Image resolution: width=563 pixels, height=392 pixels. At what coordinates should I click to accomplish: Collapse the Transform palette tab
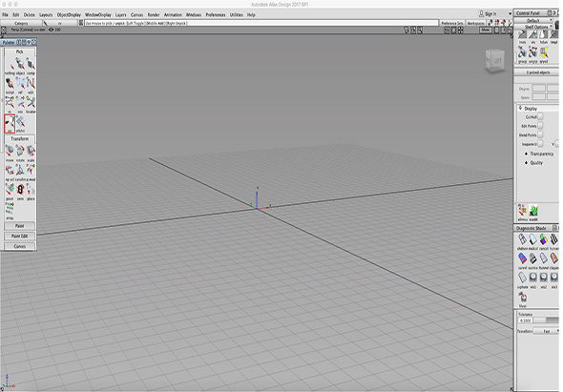(x=20, y=138)
